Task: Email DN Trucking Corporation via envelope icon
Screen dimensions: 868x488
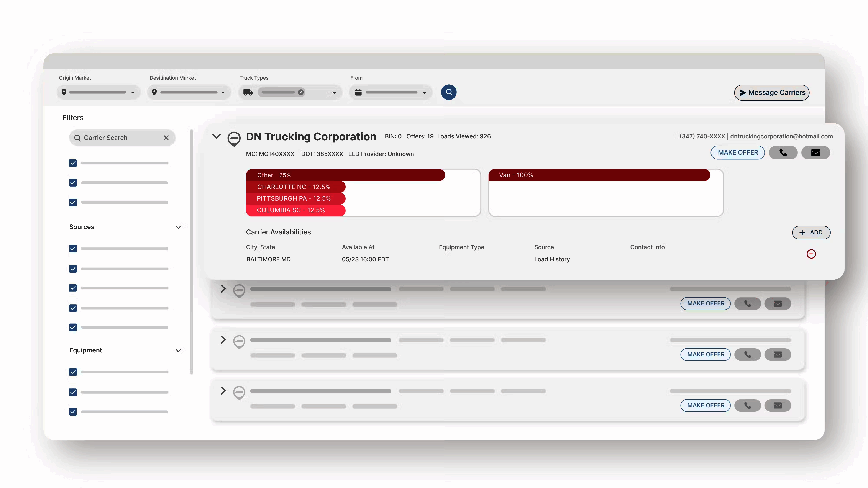Action: coord(815,152)
